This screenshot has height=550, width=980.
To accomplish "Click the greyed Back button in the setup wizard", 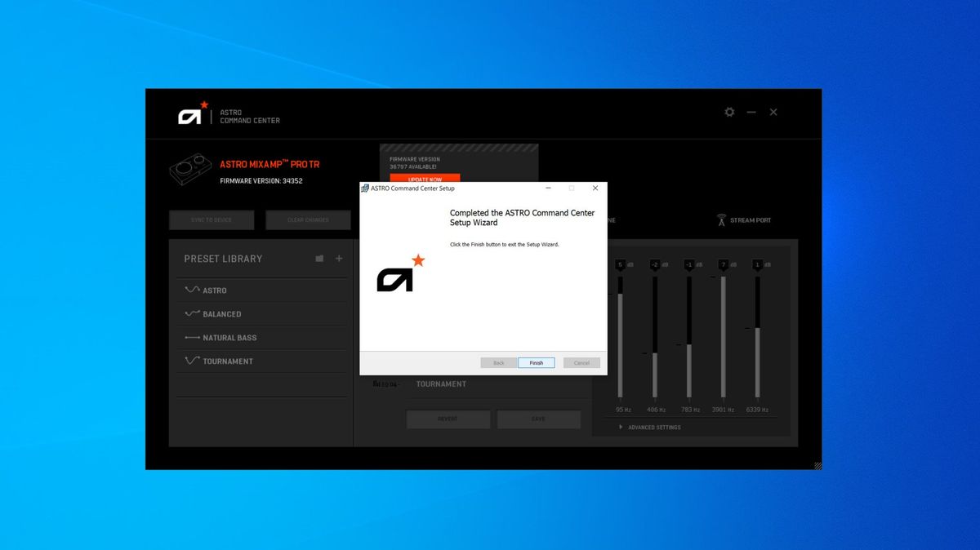I will 498,362.
